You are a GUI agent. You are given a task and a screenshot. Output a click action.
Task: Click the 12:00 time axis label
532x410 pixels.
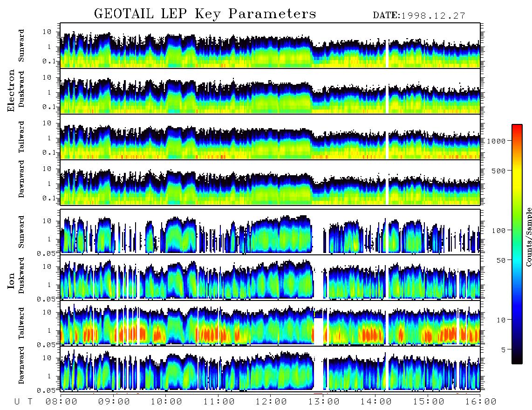[271, 402]
